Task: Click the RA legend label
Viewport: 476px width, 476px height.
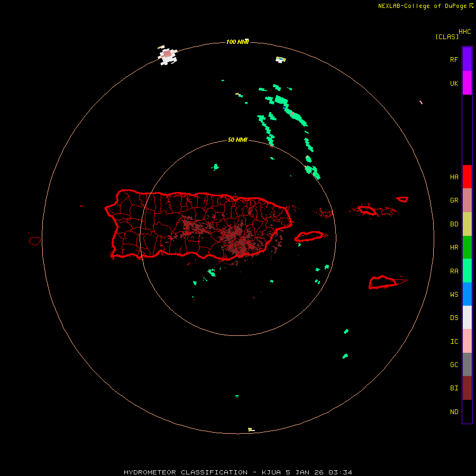Action: point(454,271)
